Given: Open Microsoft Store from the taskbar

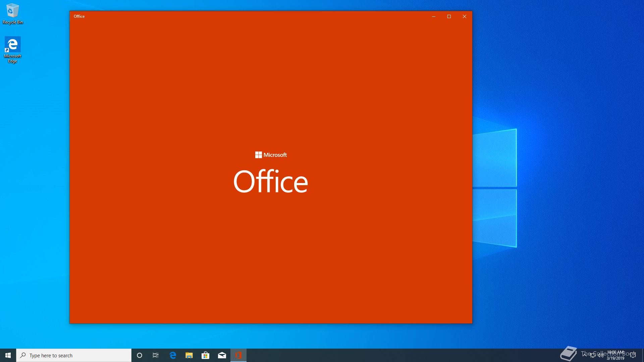Looking at the screenshot, I should (205, 355).
